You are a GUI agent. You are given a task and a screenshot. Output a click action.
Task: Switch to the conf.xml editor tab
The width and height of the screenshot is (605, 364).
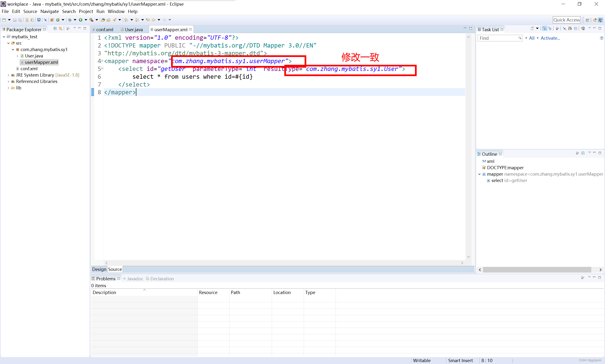(x=103, y=30)
